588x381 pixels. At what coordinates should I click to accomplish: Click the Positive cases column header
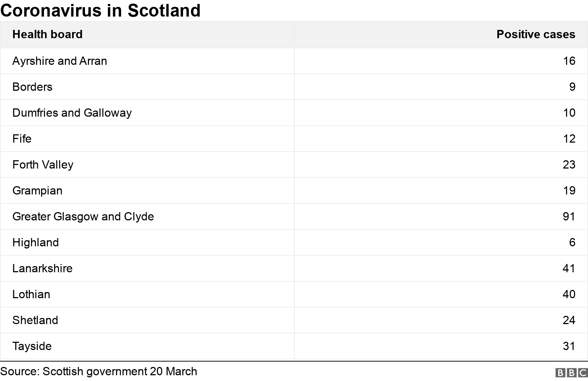[535, 34]
